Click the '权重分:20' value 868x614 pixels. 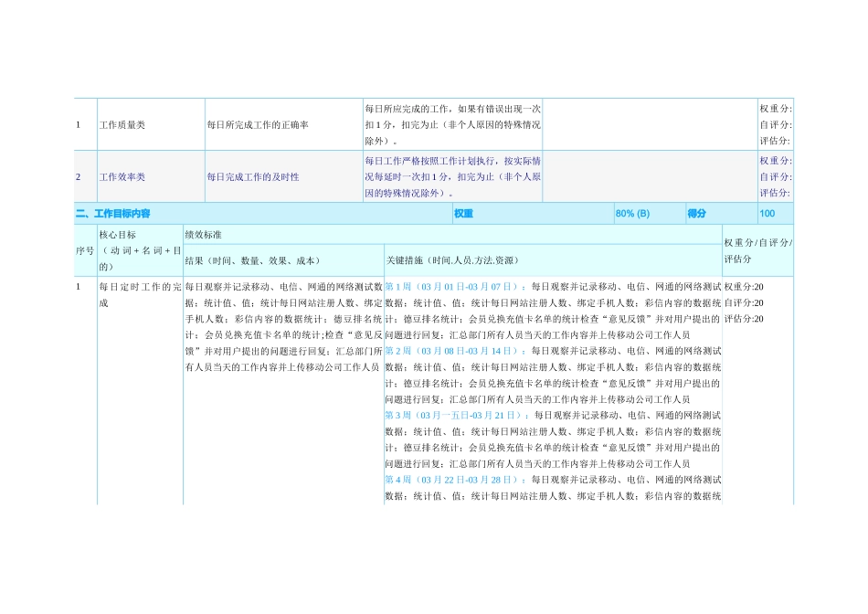pyautogui.click(x=744, y=287)
